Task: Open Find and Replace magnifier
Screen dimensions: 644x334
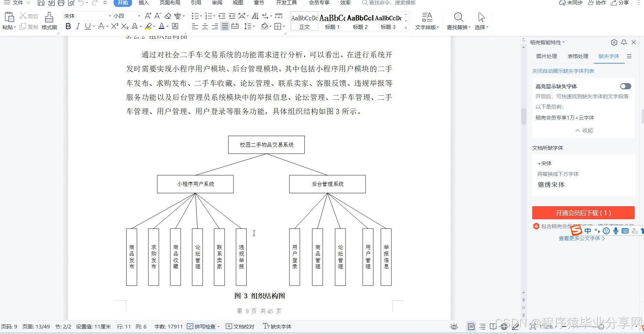Action: tap(459, 17)
